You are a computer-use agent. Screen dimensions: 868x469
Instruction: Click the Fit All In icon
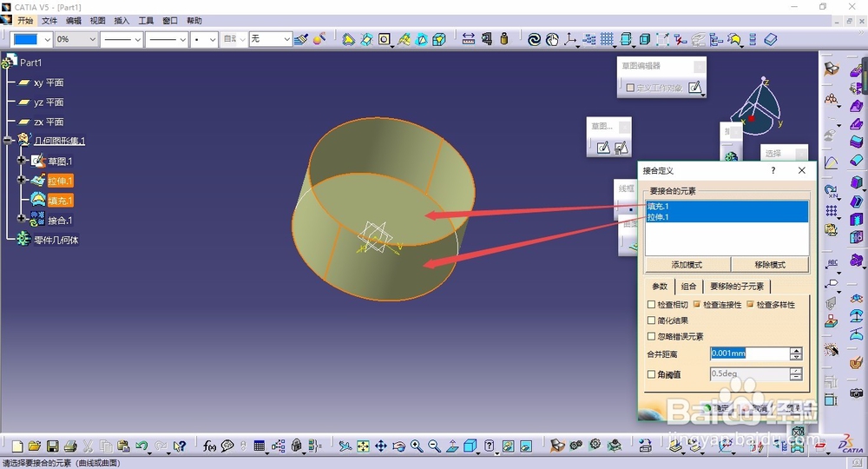tap(363, 446)
